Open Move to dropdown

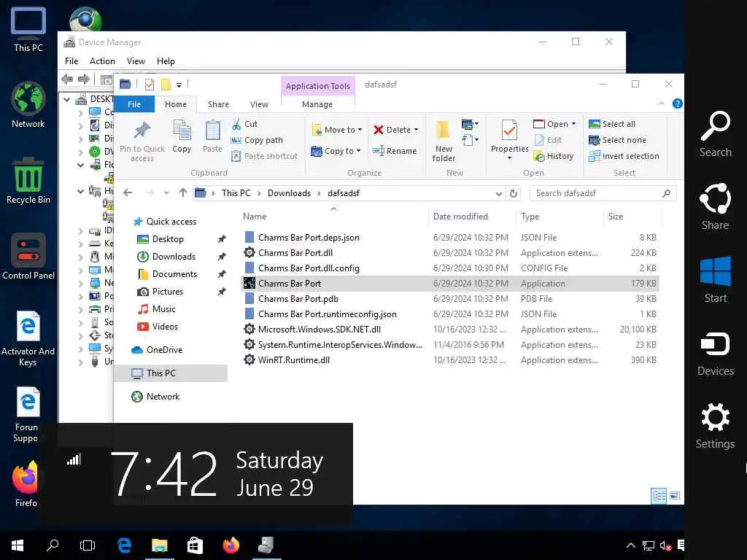[337, 130]
